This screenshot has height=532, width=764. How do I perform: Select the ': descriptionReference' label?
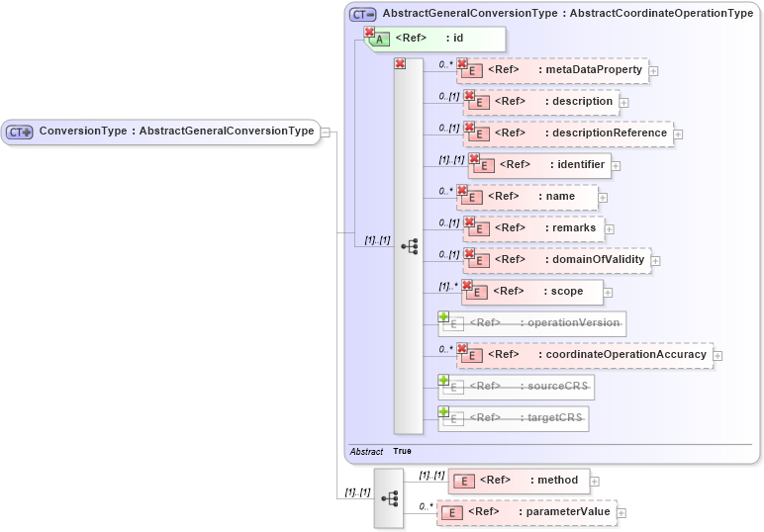coord(606,133)
